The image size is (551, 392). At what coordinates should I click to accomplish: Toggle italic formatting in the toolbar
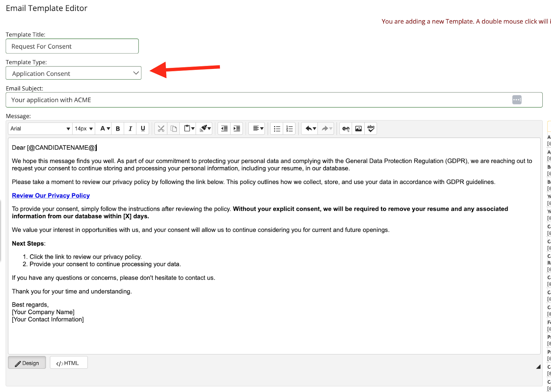(x=130, y=128)
